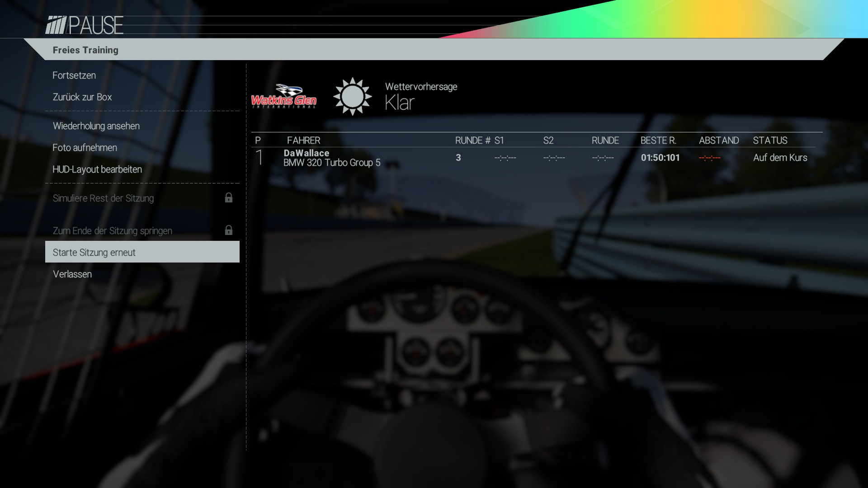The image size is (868, 488).
Task: Click lap count value 3
Action: 458,158
